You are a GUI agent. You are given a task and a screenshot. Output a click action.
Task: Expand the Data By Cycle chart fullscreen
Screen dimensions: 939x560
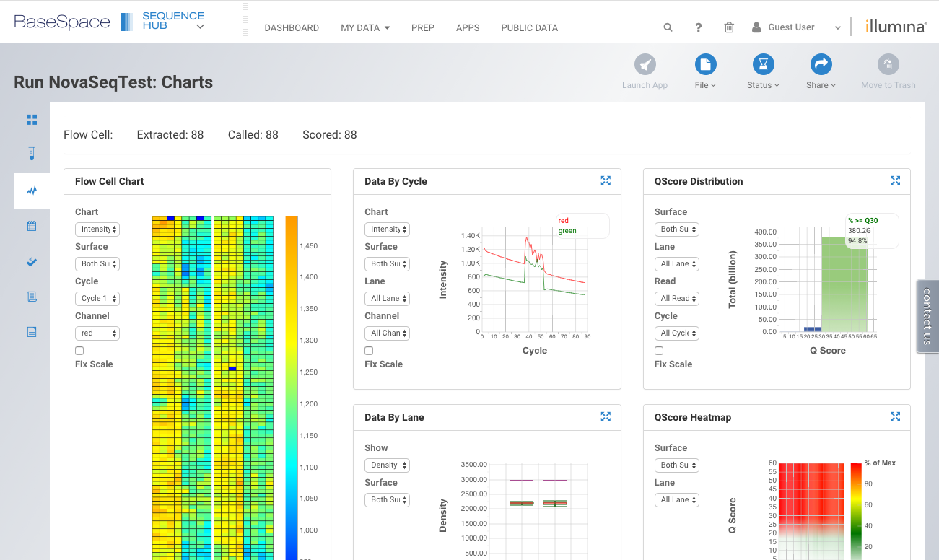coord(606,181)
